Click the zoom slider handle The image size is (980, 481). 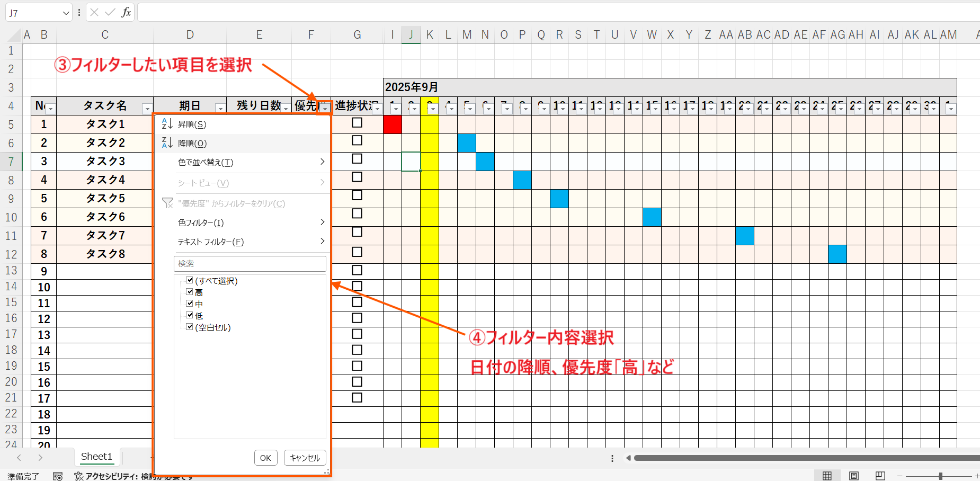(940, 476)
